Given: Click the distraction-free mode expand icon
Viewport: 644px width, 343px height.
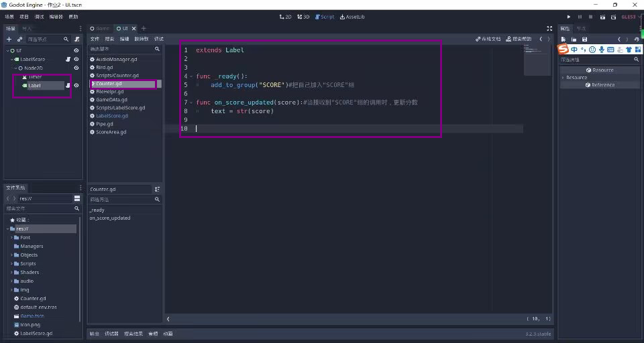Looking at the screenshot, I should point(549,28).
